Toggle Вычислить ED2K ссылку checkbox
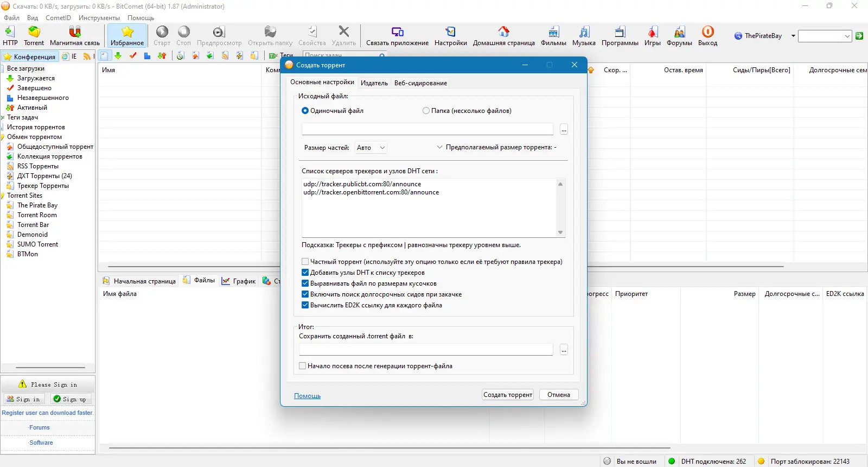 point(305,305)
